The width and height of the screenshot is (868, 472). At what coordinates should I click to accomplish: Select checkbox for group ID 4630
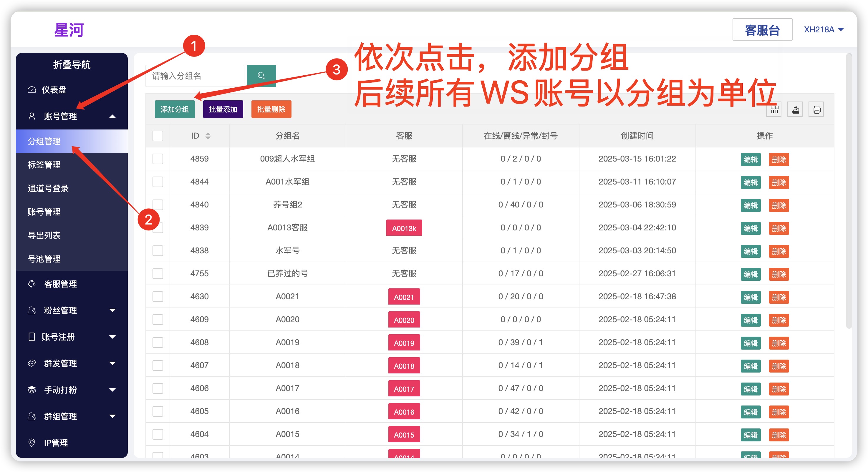158,296
